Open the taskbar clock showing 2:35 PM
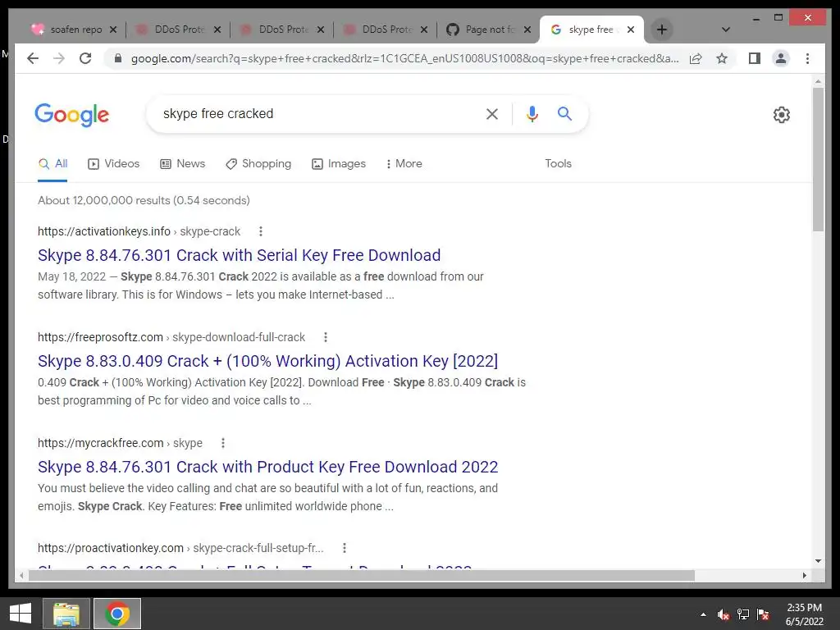The image size is (840, 630). point(804,614)
